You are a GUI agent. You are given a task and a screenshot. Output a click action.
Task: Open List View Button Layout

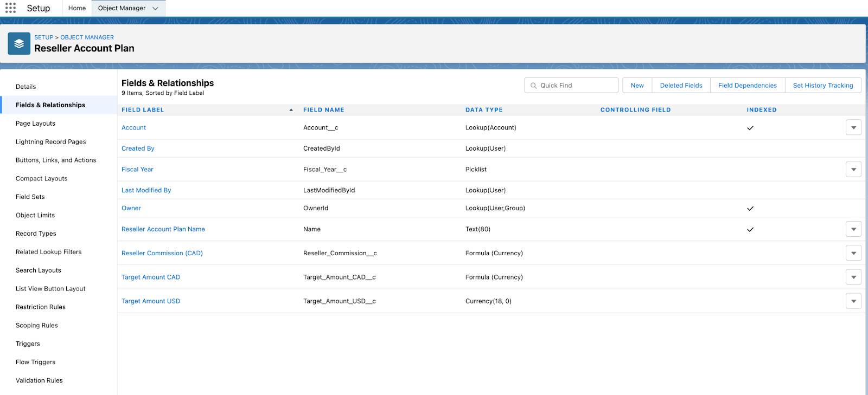click(50, 289)
